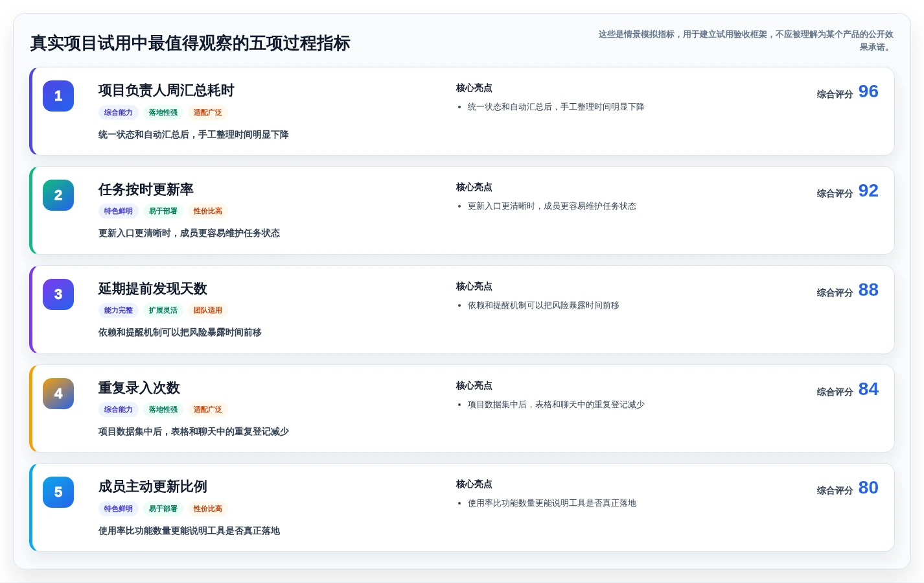
Task: Click 综合能力 tag under 项目负责人周汇总耗时
Action: [x=119, y=112]
